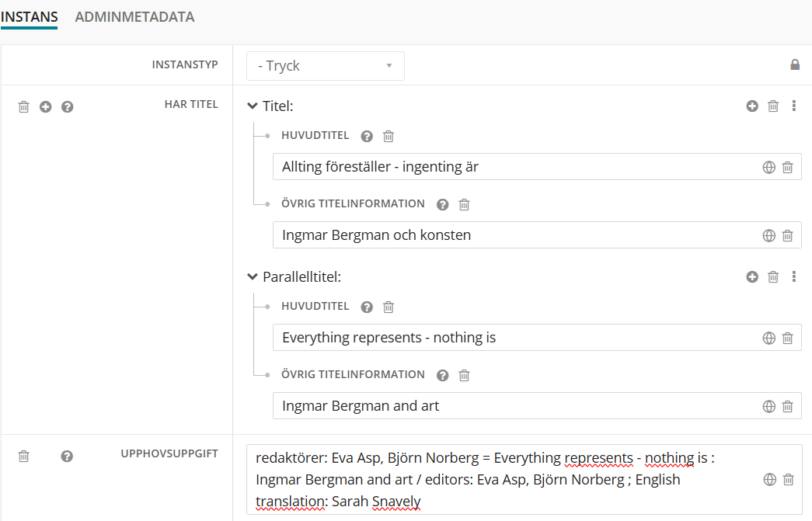Screen dimensions: 812x521
Task: Delete HUVUDTITEL property under Titel
Action: pyautogui.click(x=389, y=136)
